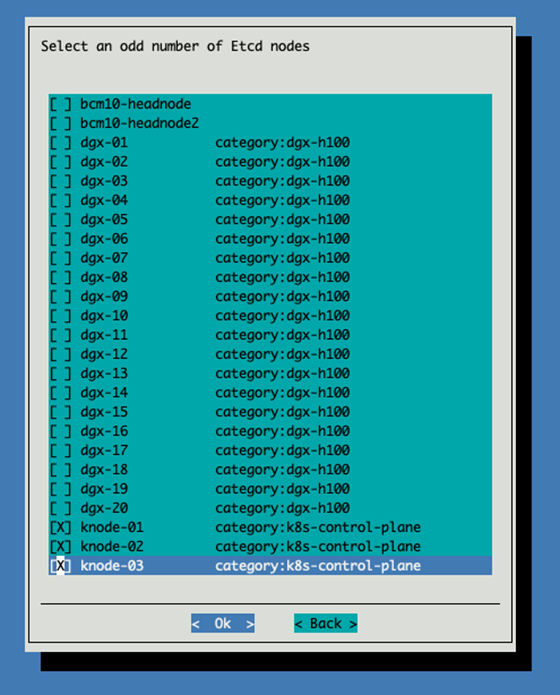The height and width of the screenshot is (695, 560).
Task: Select the knode-02 k8s-control-plane entry
Action: coord(270,547)
